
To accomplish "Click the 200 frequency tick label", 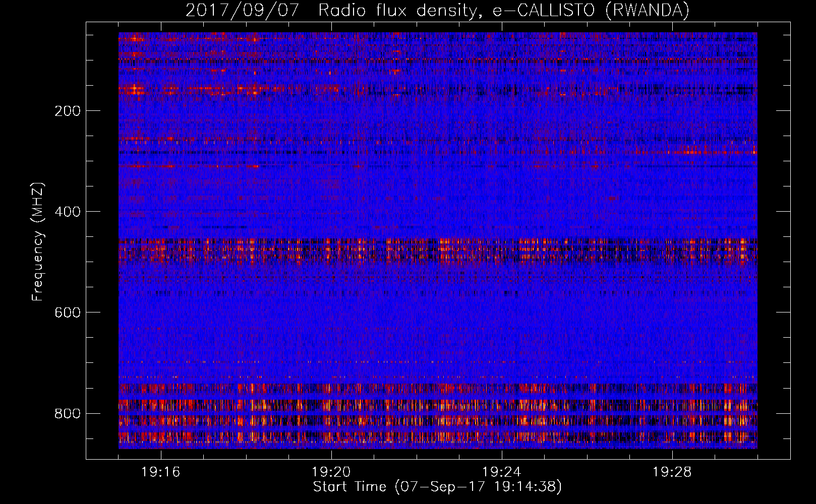I will coord(68,111).
